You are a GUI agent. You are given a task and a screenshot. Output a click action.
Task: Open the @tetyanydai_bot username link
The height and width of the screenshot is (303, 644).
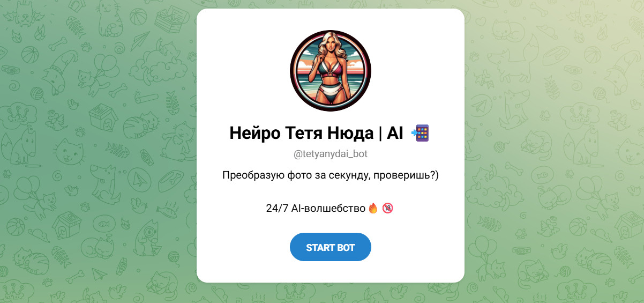pyautogui.click(x=331, y=154)
